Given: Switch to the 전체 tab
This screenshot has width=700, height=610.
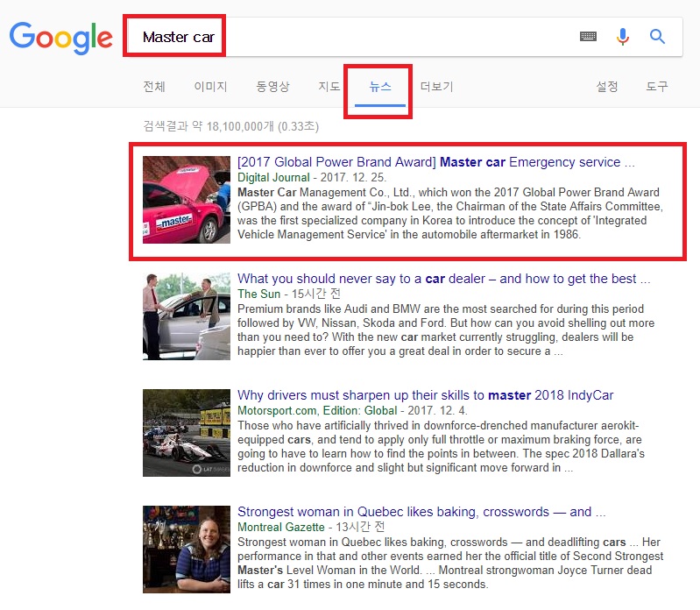Looking at the screenshot, I should click(153, 87).
